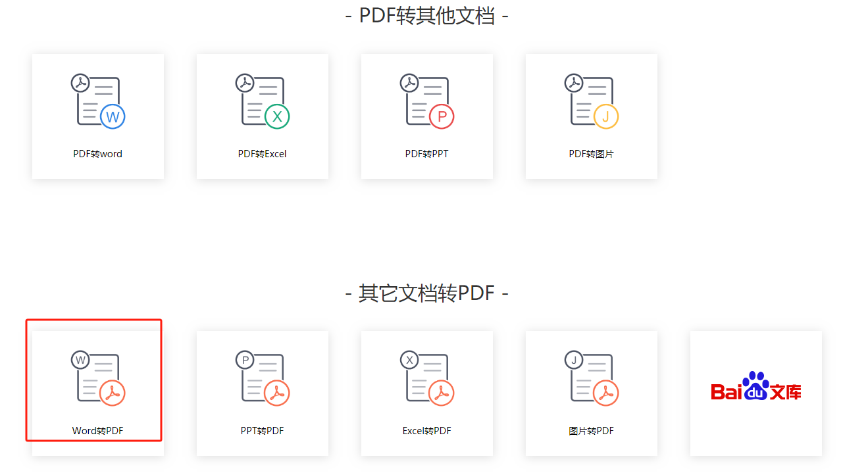Click the PDF转Excel text label
The height and width of the screenshot is (473, 868).
[263, 154]
